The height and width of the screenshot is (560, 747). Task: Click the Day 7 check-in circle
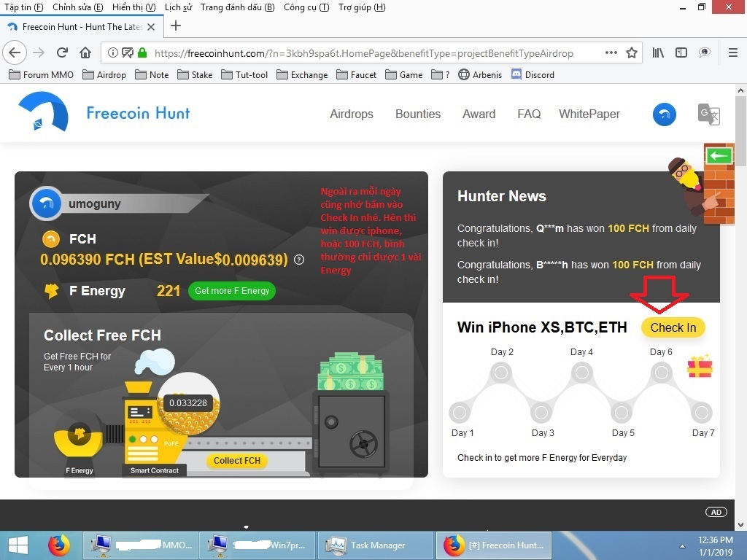click(x=701, y=413)
